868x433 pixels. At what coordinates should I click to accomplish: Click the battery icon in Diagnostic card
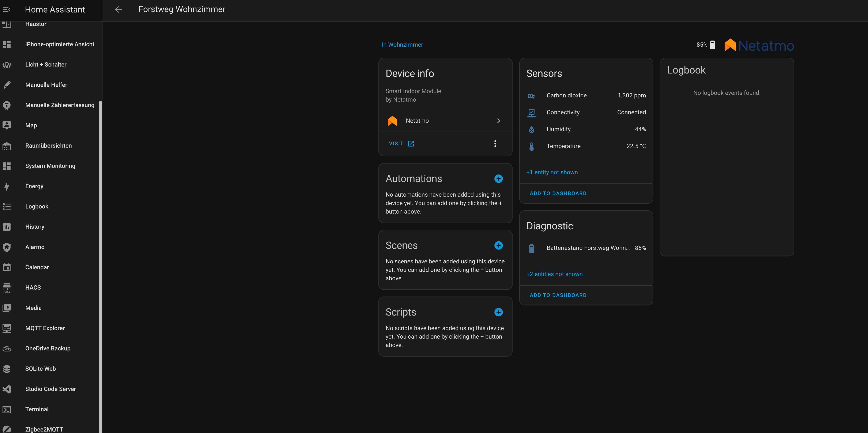[531, 248]
